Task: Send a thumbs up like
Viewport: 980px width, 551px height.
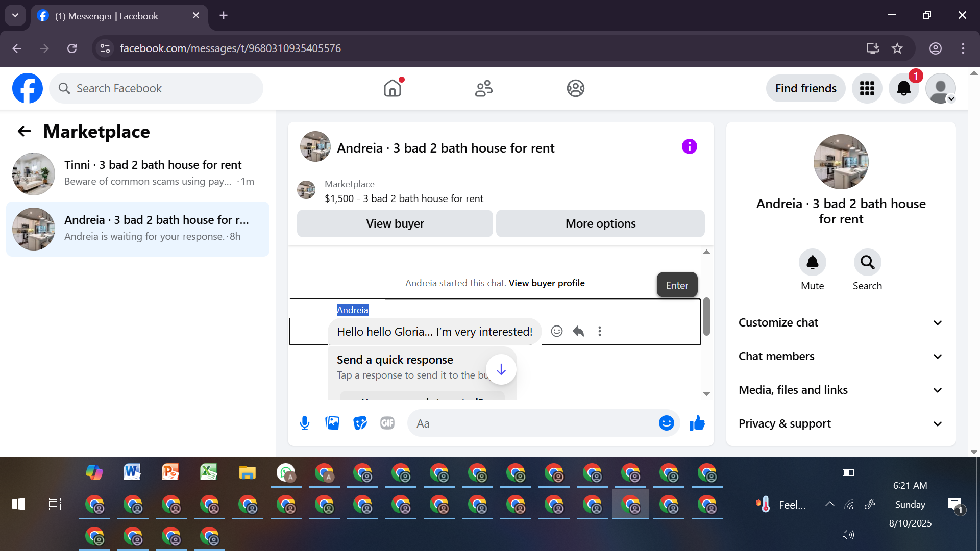Action: point(697,423)
